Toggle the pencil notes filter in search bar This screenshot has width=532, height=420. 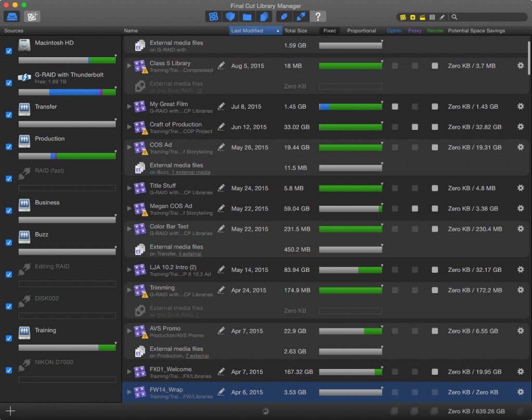[442, 17]
